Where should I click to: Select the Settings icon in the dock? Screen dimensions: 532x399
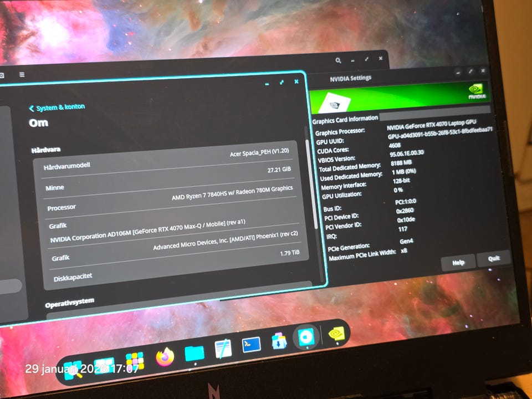[306, 337]
